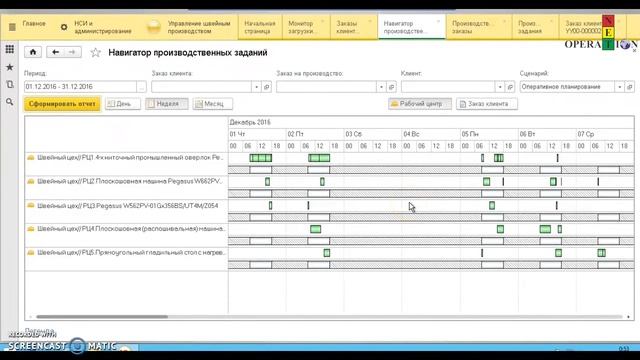Viewport: 640px width, 360px height.
Task: Click the work center icon of РЦ3 row
Action: (31, 205)
